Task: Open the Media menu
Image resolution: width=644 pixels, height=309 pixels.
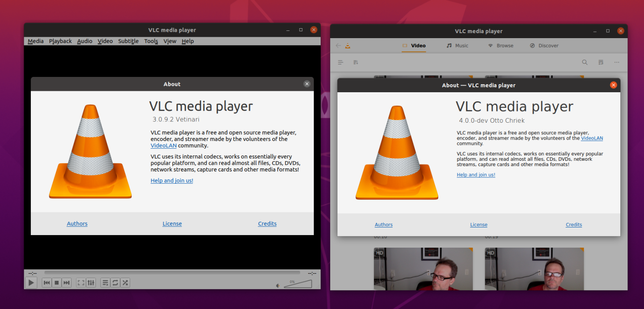Action: point(35,41)
